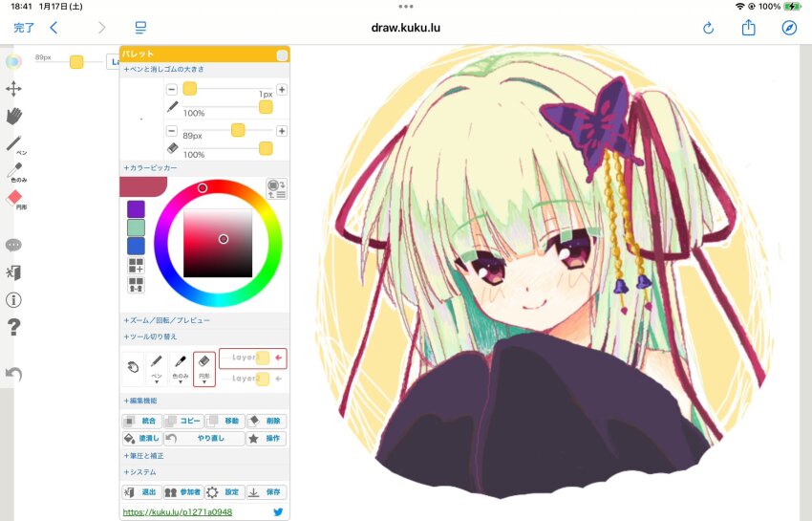The image size is (812, 521).
Task: Select Layer2 as the active layer
Action: coord(253,379)
